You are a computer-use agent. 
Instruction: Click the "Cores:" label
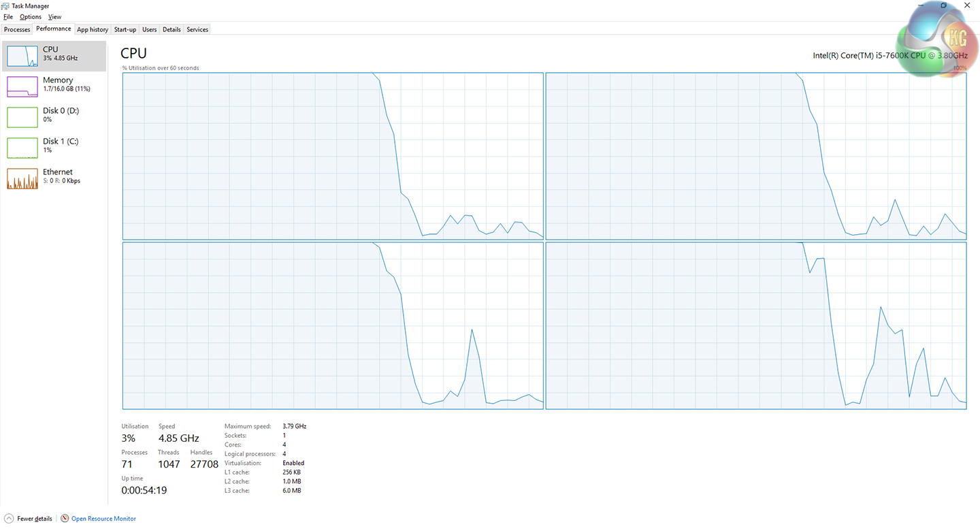(233, 445)
